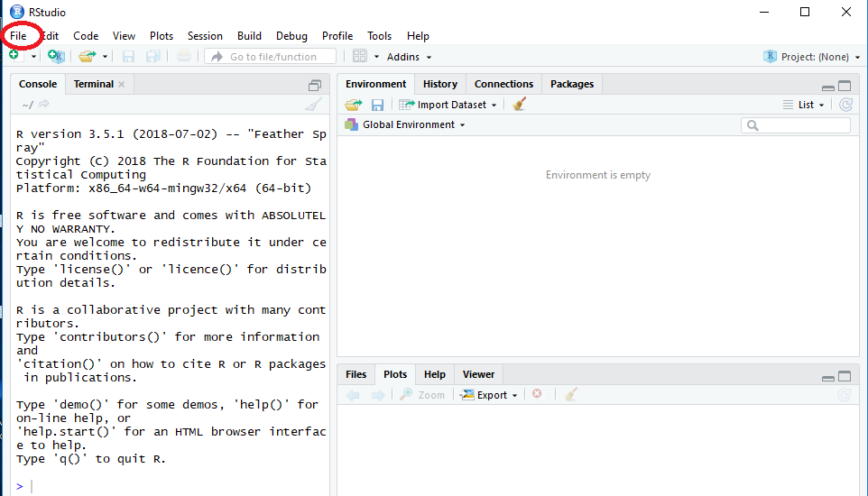Switch to the Environment tab
This screenshot has height=496, width=868.
(x=376, y=84)
